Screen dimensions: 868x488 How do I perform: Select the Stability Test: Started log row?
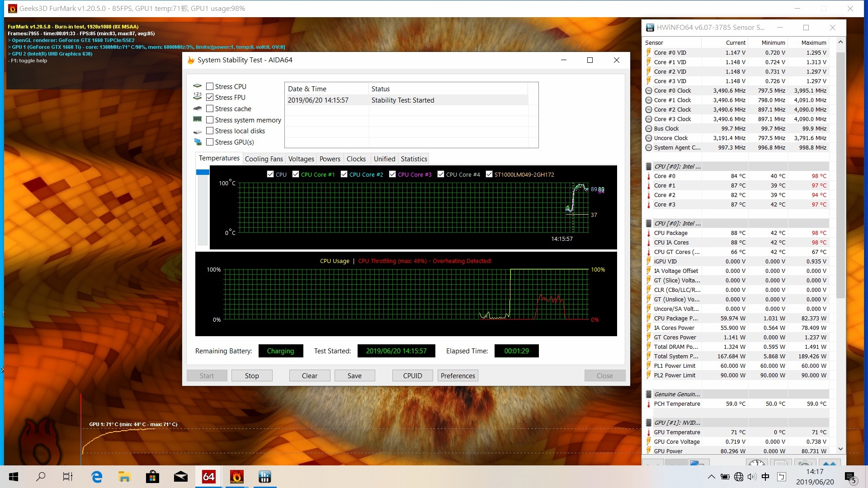click(406, 100)
